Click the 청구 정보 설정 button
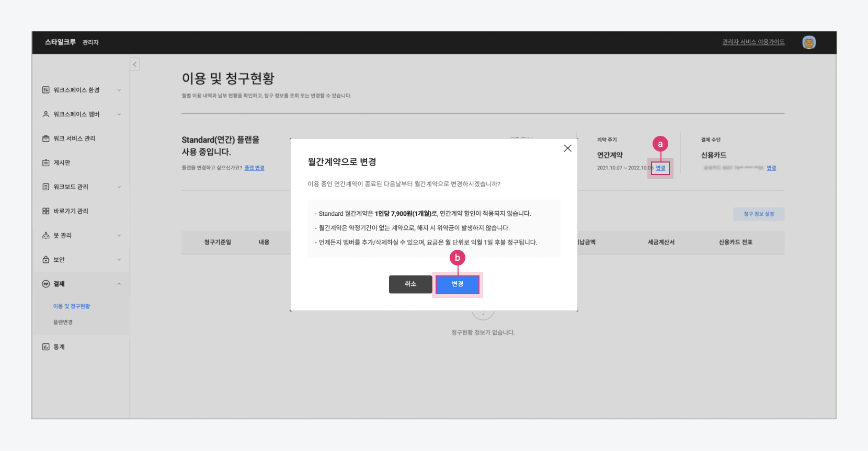 tap(758, 214)
